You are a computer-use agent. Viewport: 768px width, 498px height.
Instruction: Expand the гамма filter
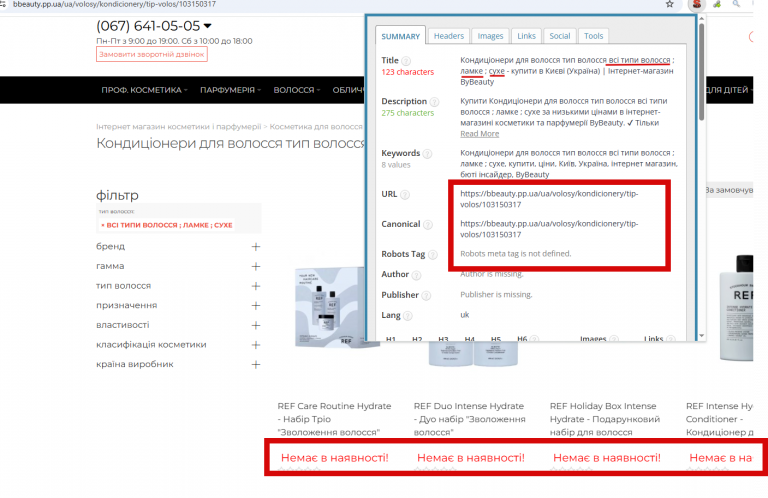(x=256, y=266)
